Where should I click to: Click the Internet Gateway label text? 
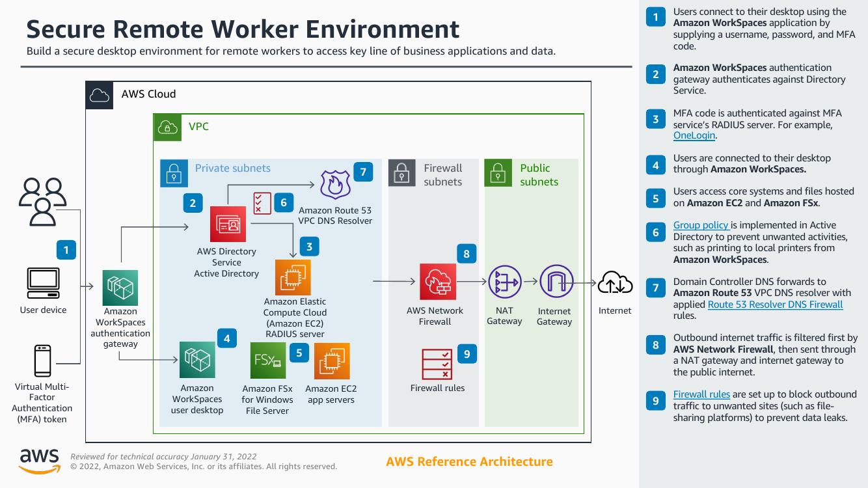[x=554, y=316]
